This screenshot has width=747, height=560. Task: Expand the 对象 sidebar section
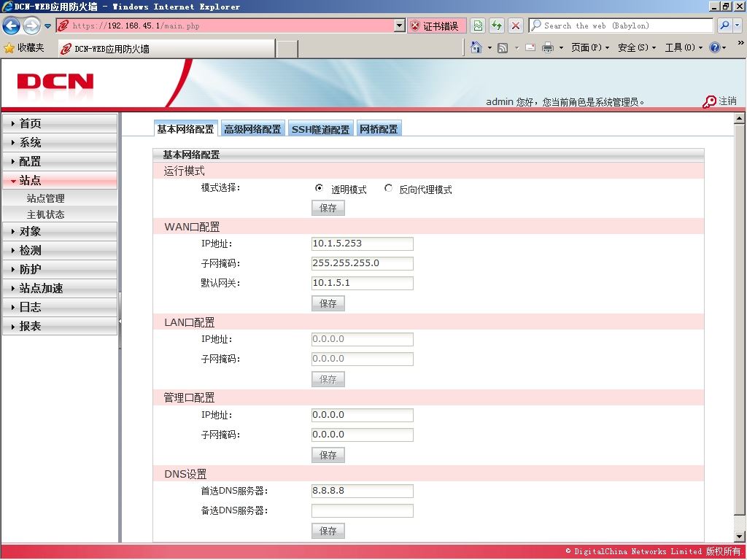(60, 231)
